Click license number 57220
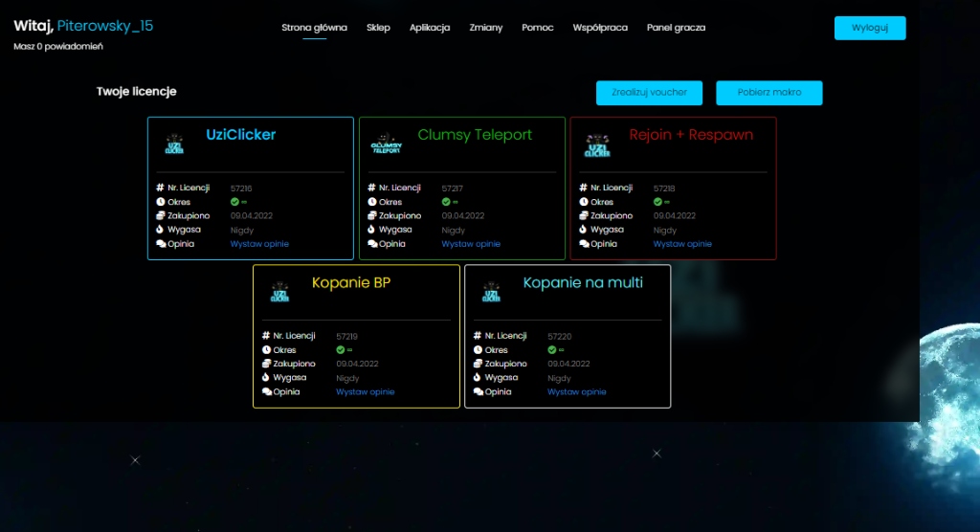980x532 pixels. click(x=559, y=337)
